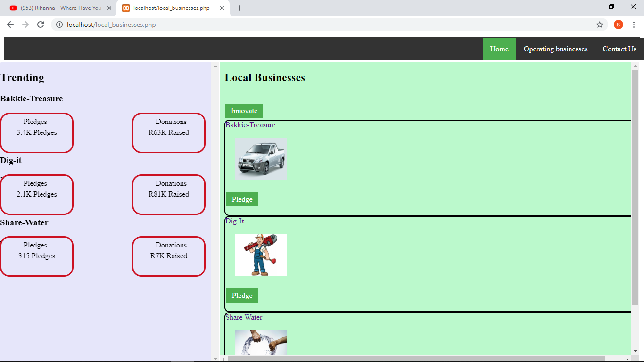Open Contact Us nav item

tap(619, 49)
